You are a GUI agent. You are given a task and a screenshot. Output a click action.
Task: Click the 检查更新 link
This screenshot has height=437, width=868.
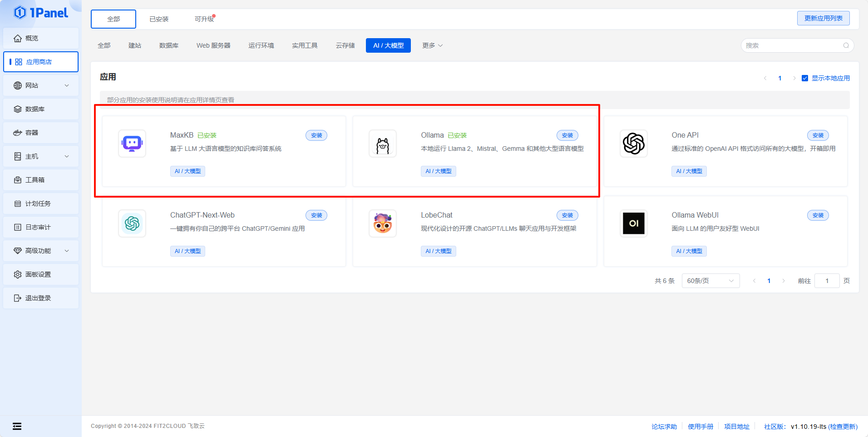[x=843, y=427]
